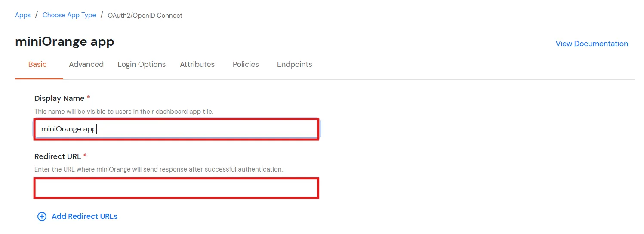The height and width of the screenshot is (234, 644).
Task: Click the successful authentication hint text
Action: [x=158, y=169]
